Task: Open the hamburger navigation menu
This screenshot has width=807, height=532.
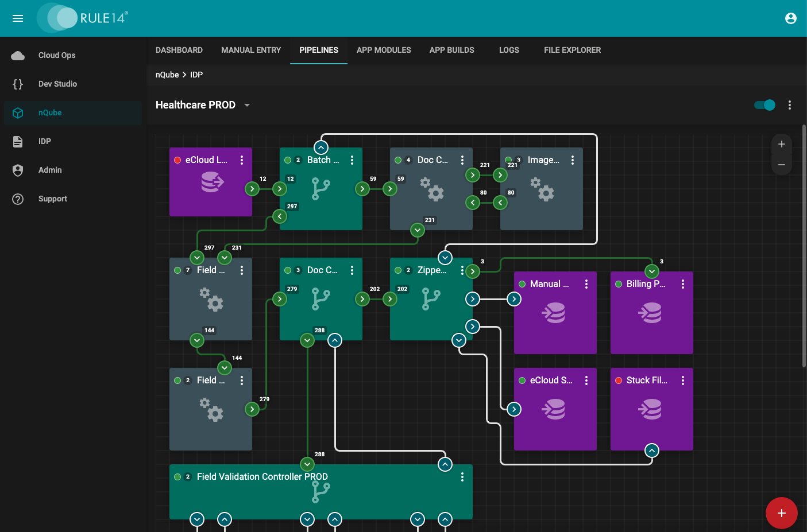Action: 18,18
